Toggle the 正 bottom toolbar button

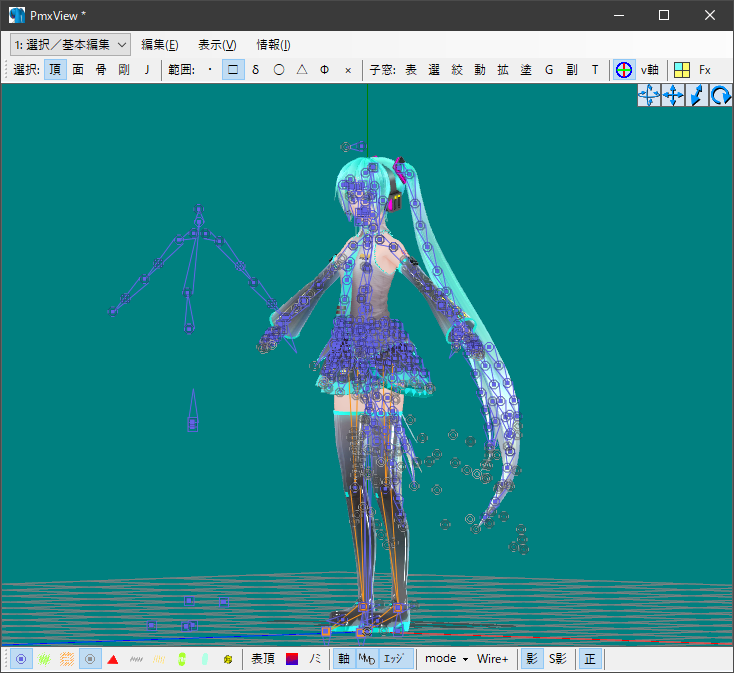point(590,659)
